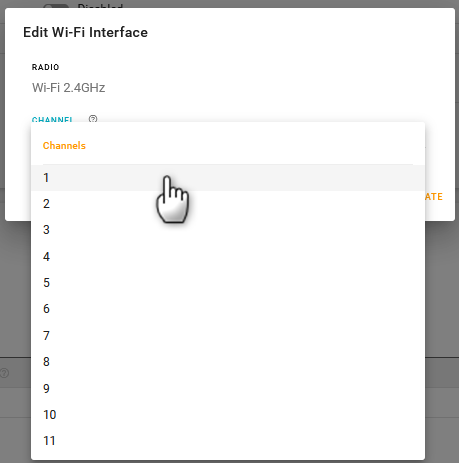Click the Wi-Fi 2.4GHz radio field
This screenshot has height=463, width=459.
(x=69, y=88)
